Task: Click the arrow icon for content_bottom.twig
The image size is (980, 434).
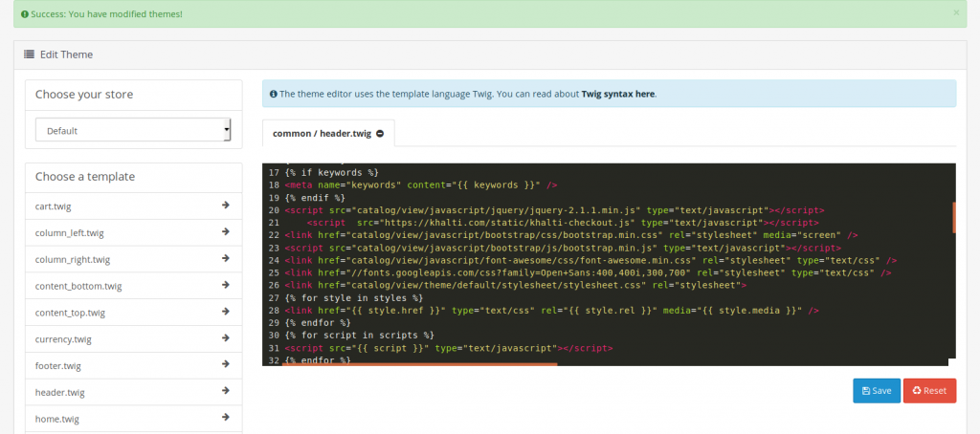Action: (x=225, y=285)
